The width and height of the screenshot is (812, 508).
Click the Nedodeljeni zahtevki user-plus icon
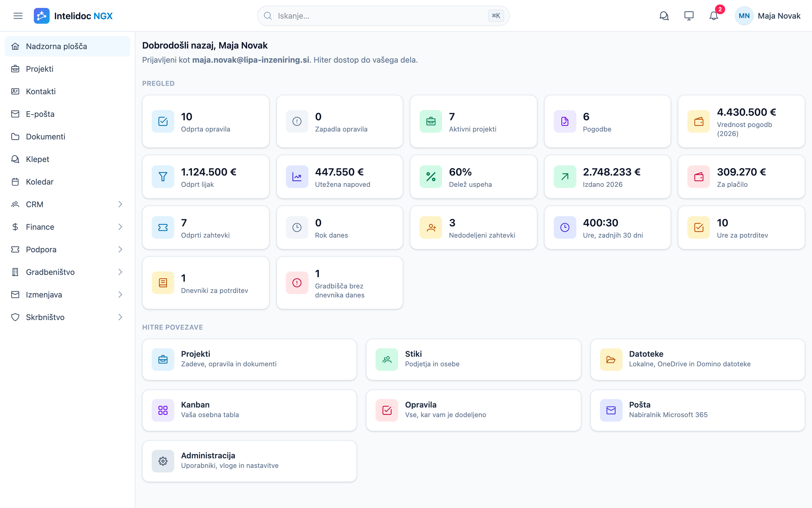pyautogui.click(x=431, y=227)
